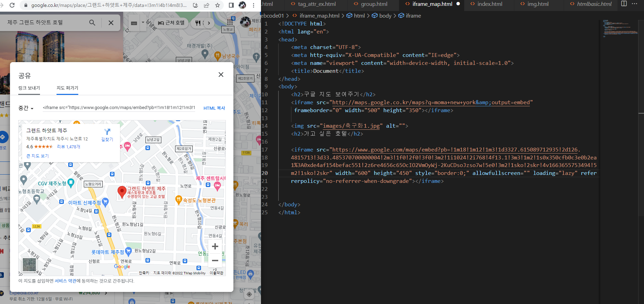644x304 pixels.
Task: Zoom out on the embedded map preview
Action: [215, 261]
